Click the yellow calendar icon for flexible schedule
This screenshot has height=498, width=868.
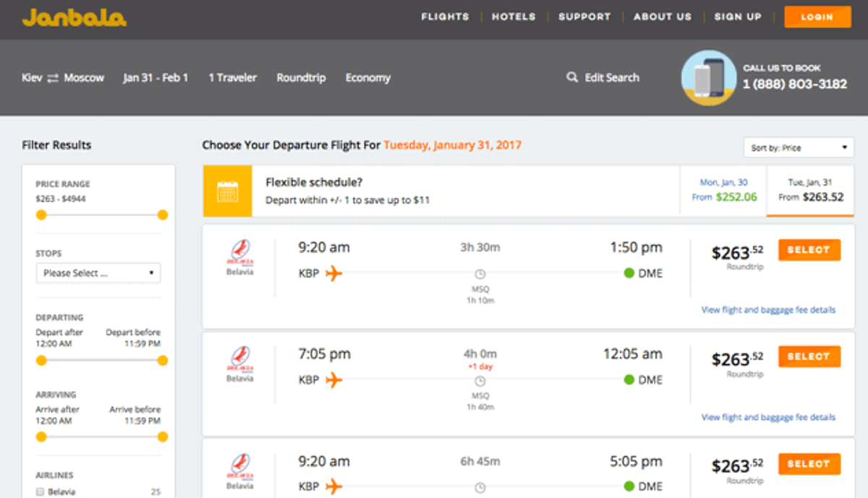[227, 192]
